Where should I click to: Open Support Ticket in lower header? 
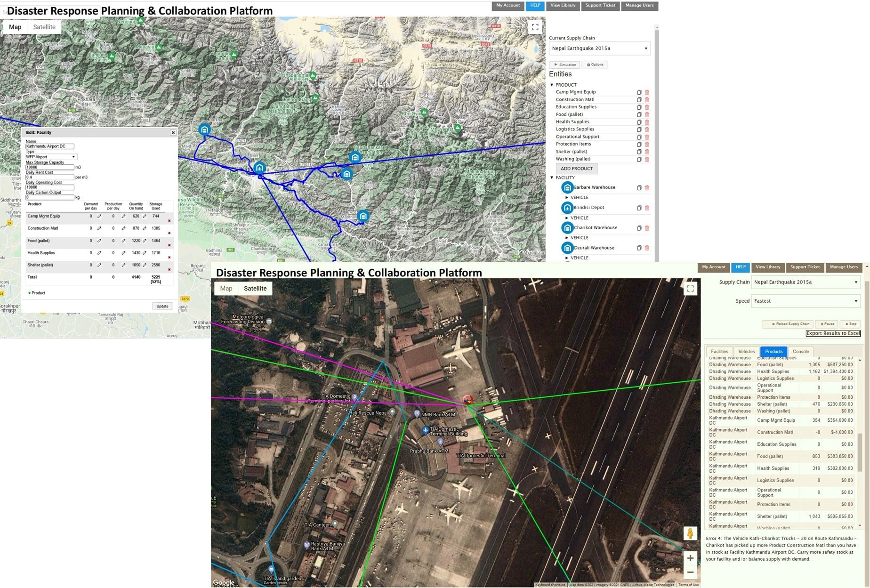(x=805, y=267)
